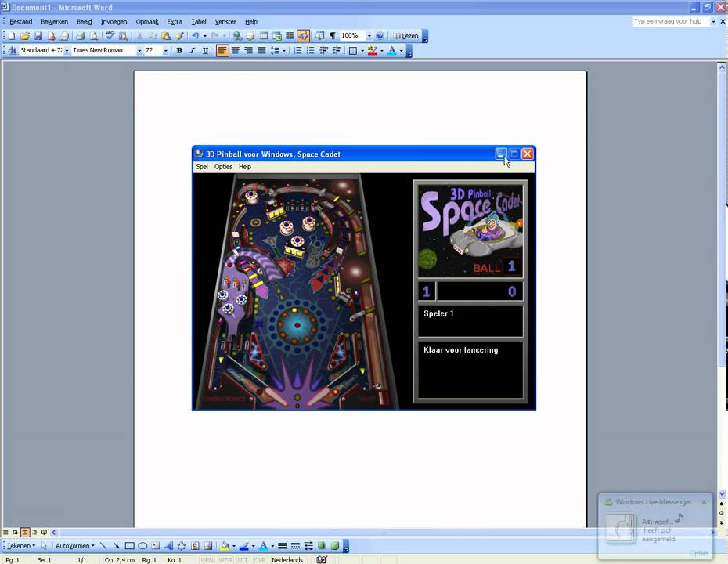
Task: Center the text
Action: [x=236, y=50]
